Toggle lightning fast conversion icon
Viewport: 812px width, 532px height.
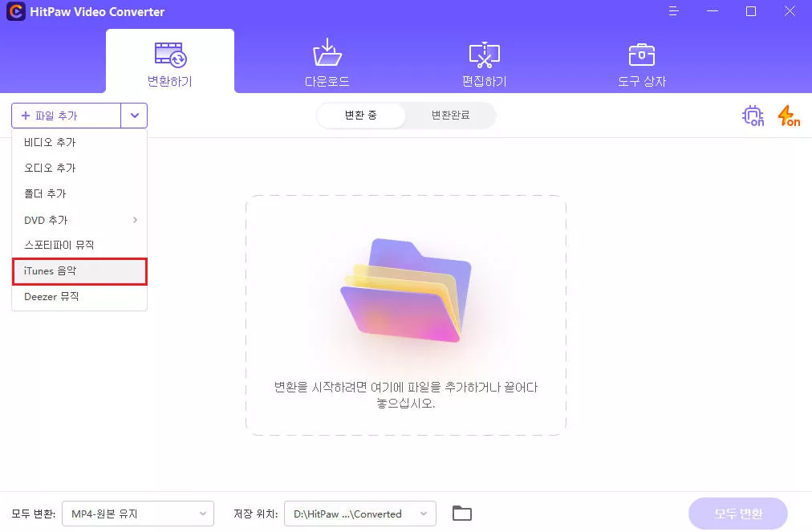(x=789, y=116)
